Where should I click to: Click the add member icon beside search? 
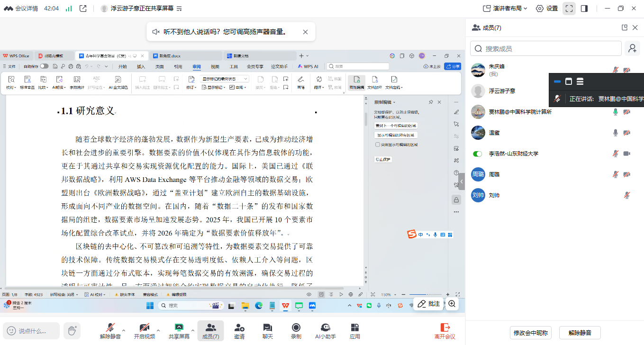631,48
